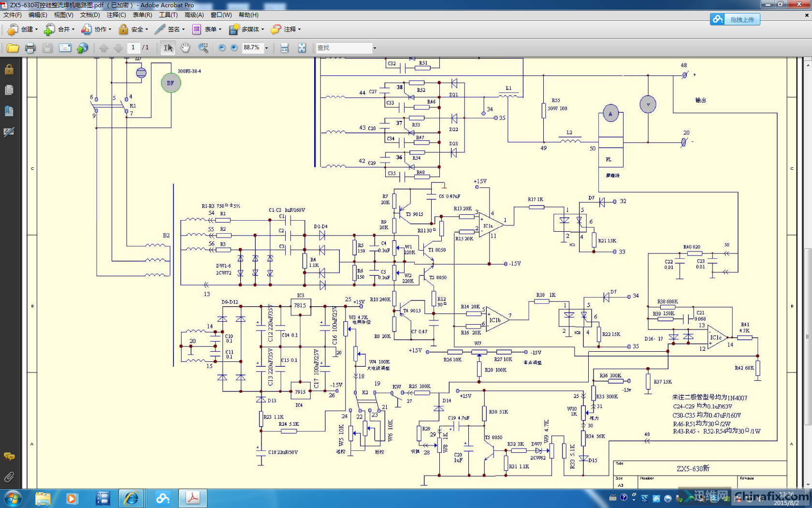Click the media player taskbar icon
812x508 pixels.
(72, 498)
